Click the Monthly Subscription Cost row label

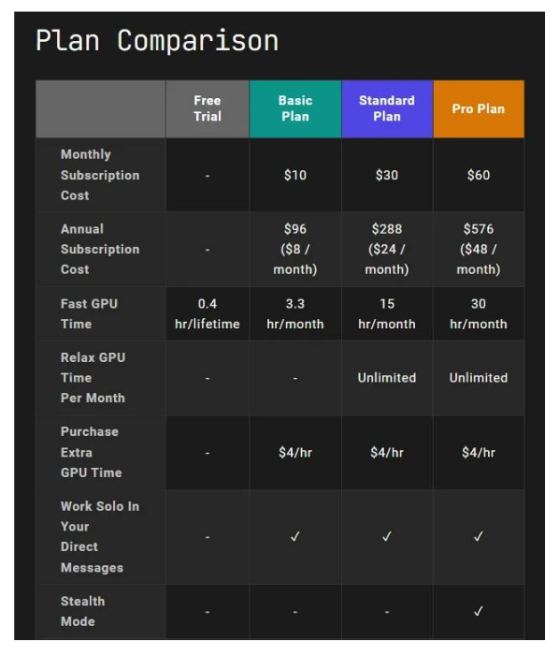click(x=100, y=175)
